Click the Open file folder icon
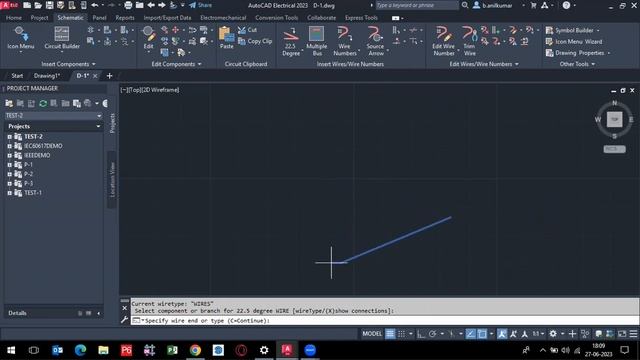 click(x=38, y=5)
